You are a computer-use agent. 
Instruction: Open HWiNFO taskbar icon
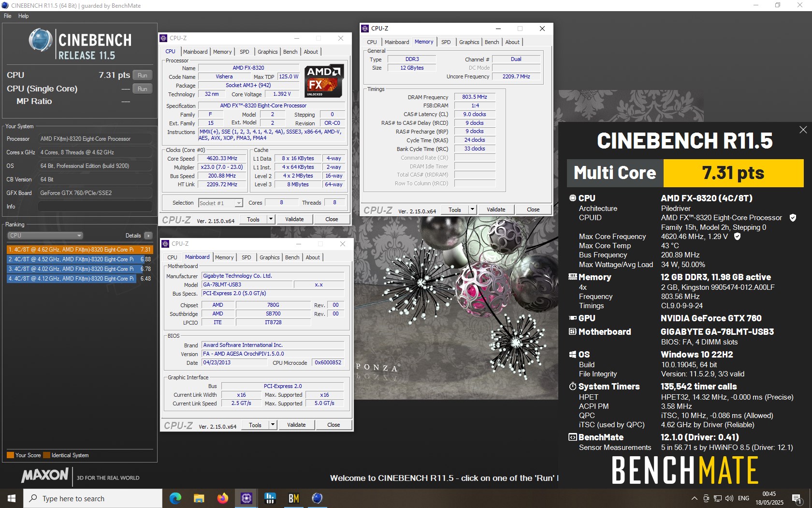(270, 498)
